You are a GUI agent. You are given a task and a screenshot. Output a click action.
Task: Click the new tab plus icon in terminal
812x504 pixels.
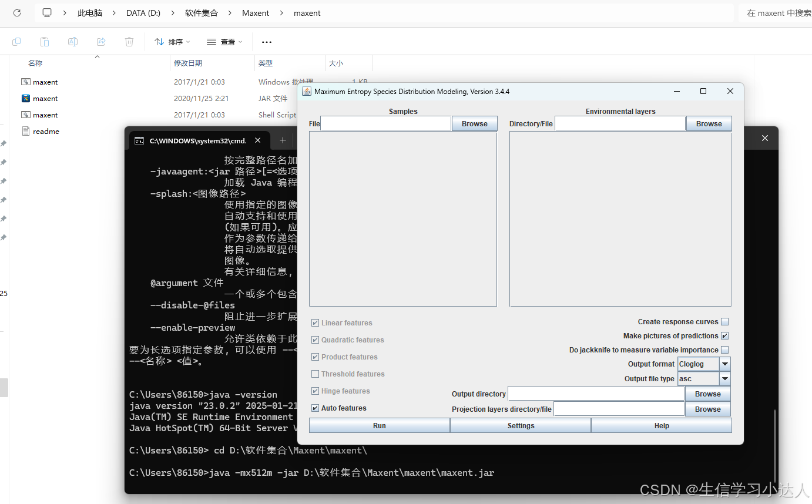[x=283, y=140]
